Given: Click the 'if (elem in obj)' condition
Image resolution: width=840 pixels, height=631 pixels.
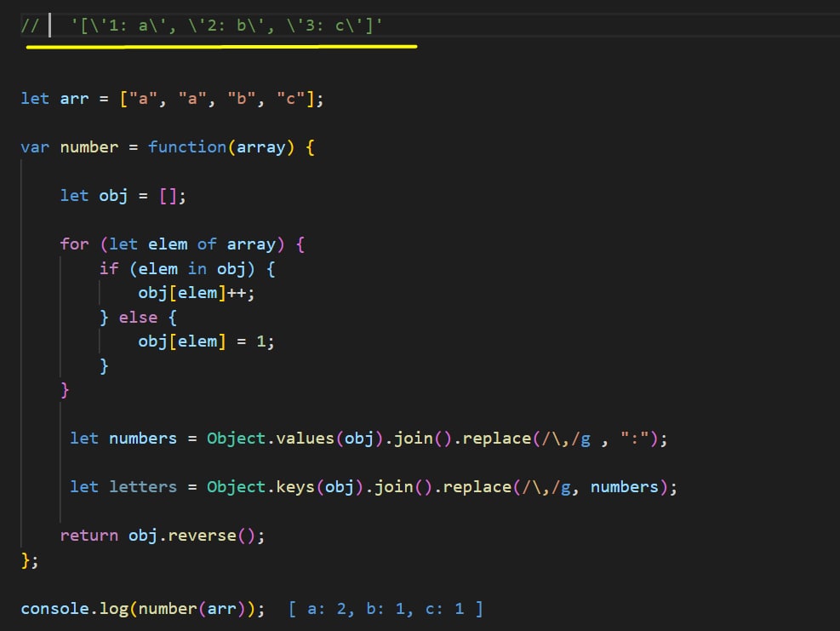Looking at the screenshot, I should 187,268.
